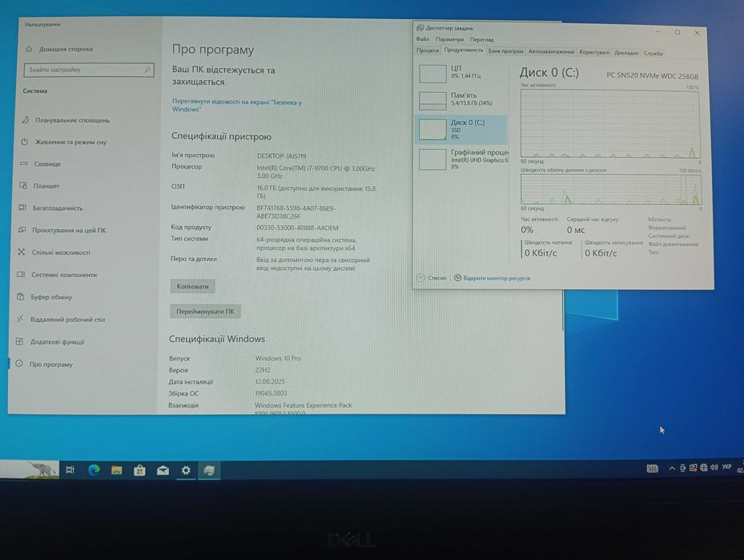The height and width of the screenshot is (560, 744).
Task: Switch to Settings gear taskbar icon
Action: tap(186, 470)
